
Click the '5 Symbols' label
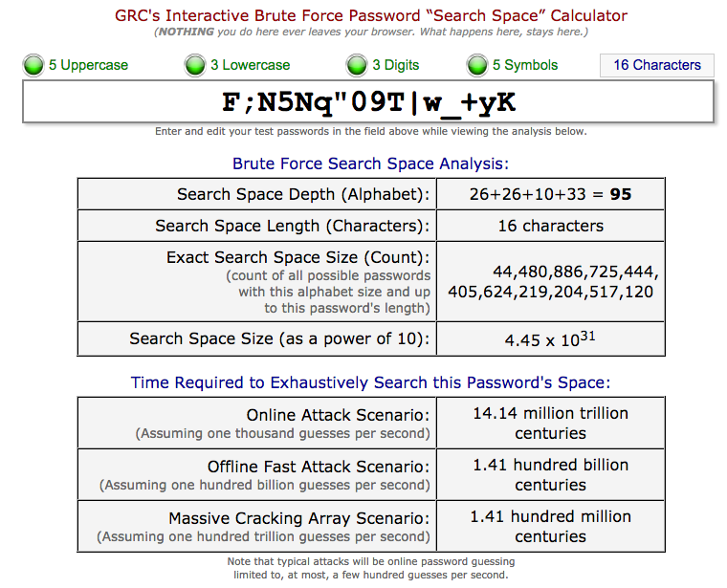pyautogui.click(x=525, y=65)
